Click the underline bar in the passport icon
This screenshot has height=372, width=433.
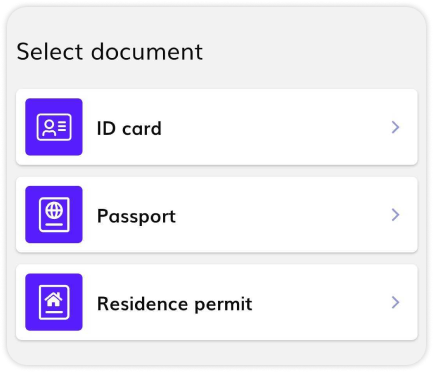coord(54,225)
